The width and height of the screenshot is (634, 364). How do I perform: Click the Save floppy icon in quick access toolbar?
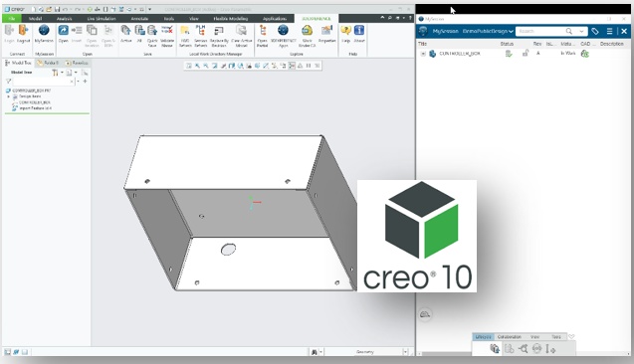57,9
